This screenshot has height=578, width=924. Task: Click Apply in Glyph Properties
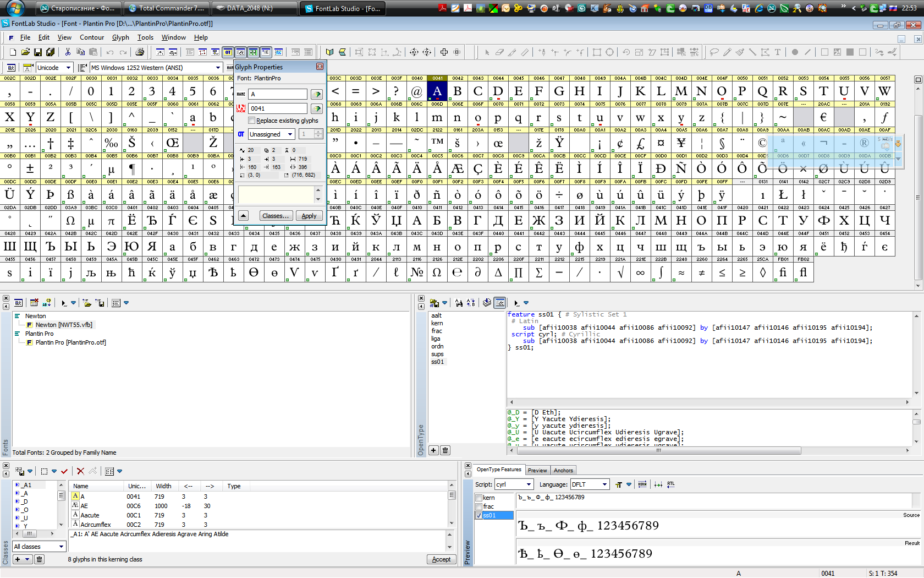309,216
